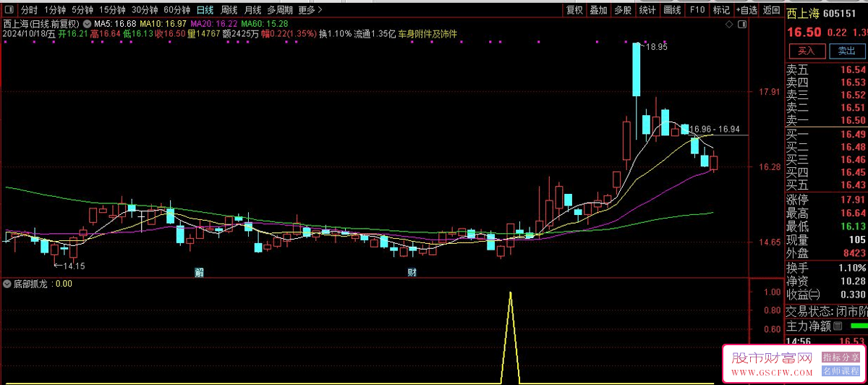Open the 统计 statistics tool
868x385 pixels.
tap(647, 10)
